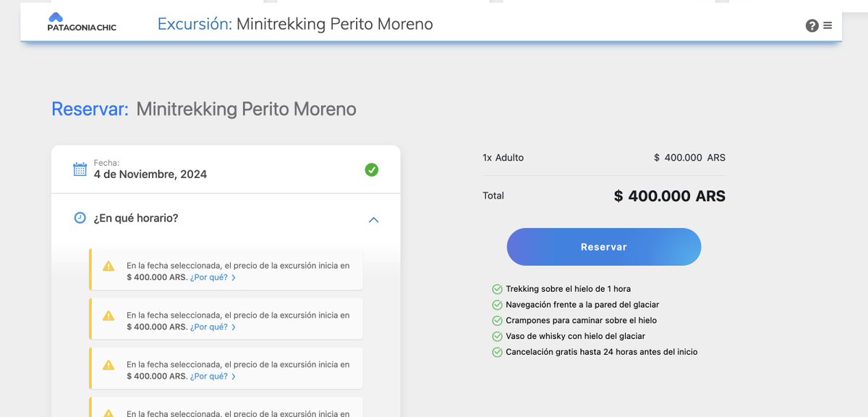
Task: Toggle the green checkmark confirming the selected date
Action: pos(371,169)
